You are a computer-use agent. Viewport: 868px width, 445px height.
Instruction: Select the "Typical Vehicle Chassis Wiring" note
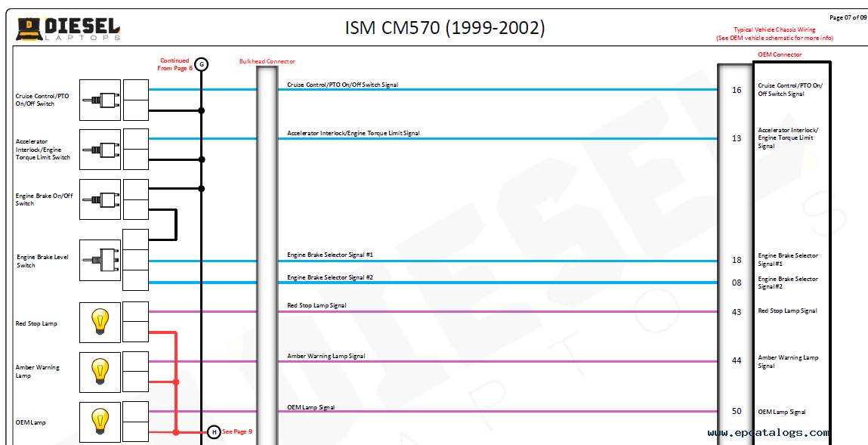(x=774, y=30)
